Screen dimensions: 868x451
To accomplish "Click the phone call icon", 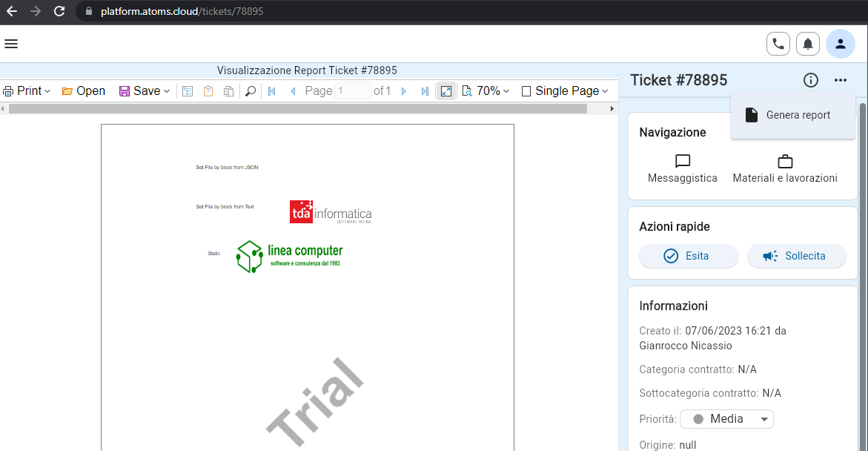I will click(778, 44).
